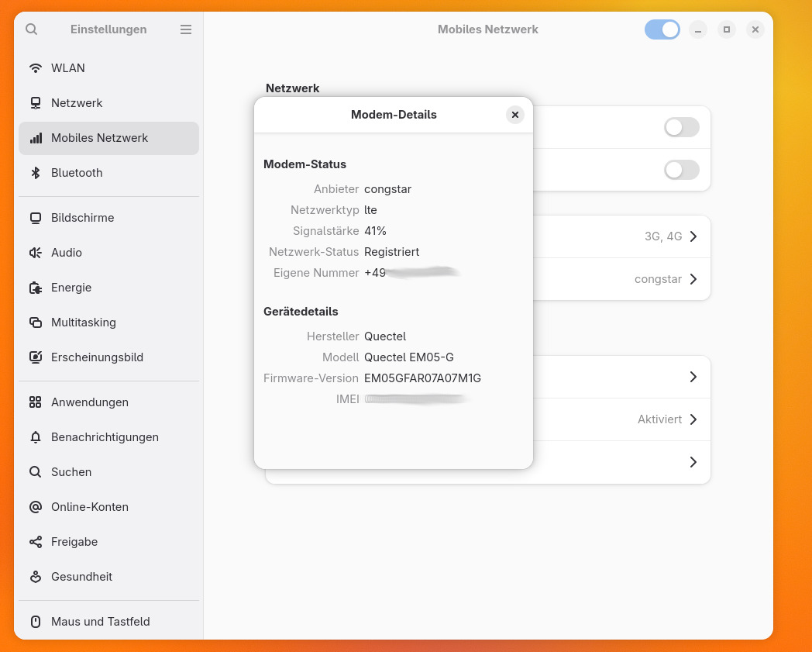Click the Benachrichtigungen bell icon
812x652 pixels.
click(x=35, y=437)
